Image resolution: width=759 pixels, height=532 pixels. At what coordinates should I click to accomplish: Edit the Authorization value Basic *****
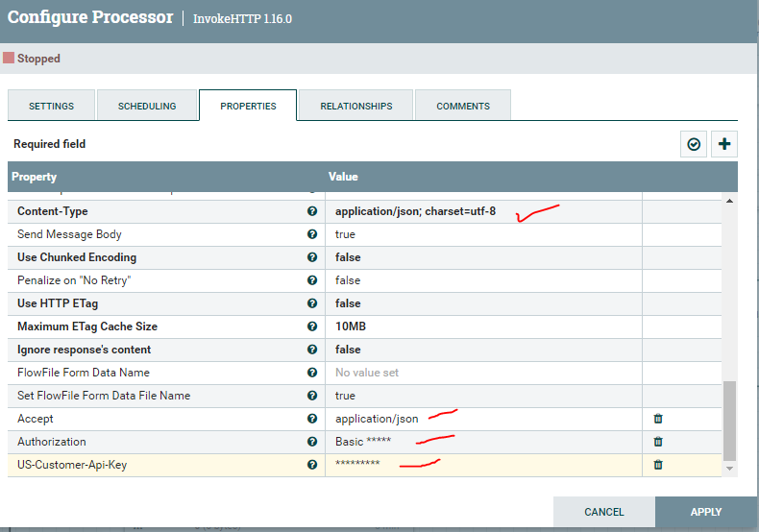363,442
